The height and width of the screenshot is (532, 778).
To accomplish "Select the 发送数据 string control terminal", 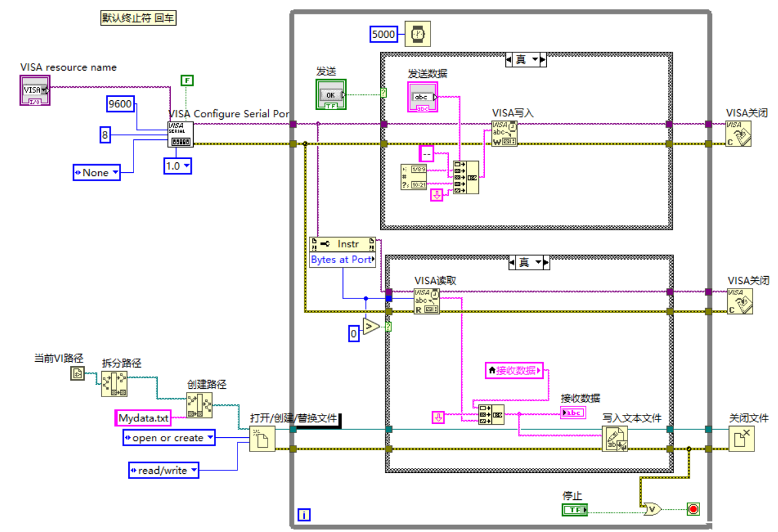I will [422, 97].
